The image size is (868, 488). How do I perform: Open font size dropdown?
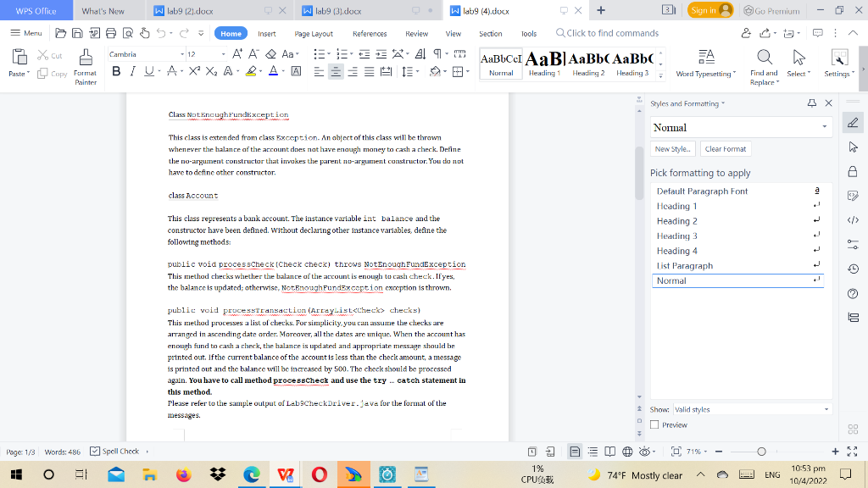223,54
